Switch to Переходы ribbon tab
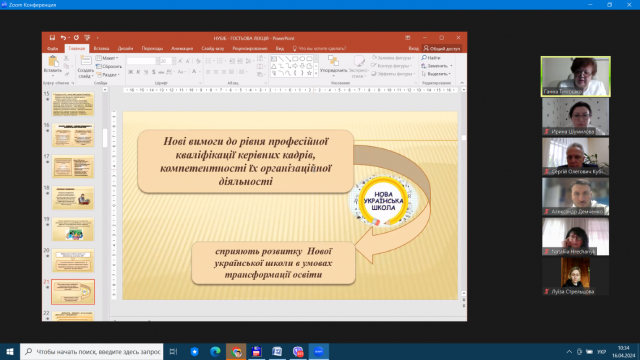 click(x=152, y=49)
